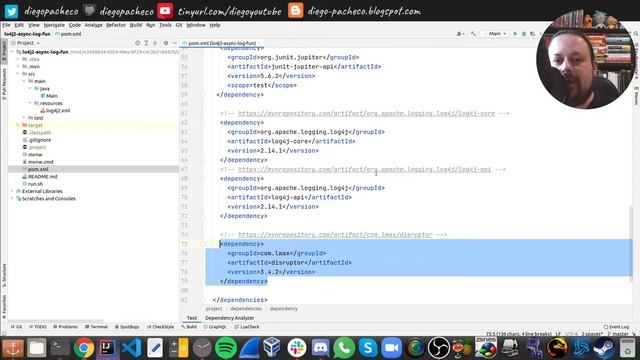Open Project panel settings gear
640x360 pixels.
(166, 43)
